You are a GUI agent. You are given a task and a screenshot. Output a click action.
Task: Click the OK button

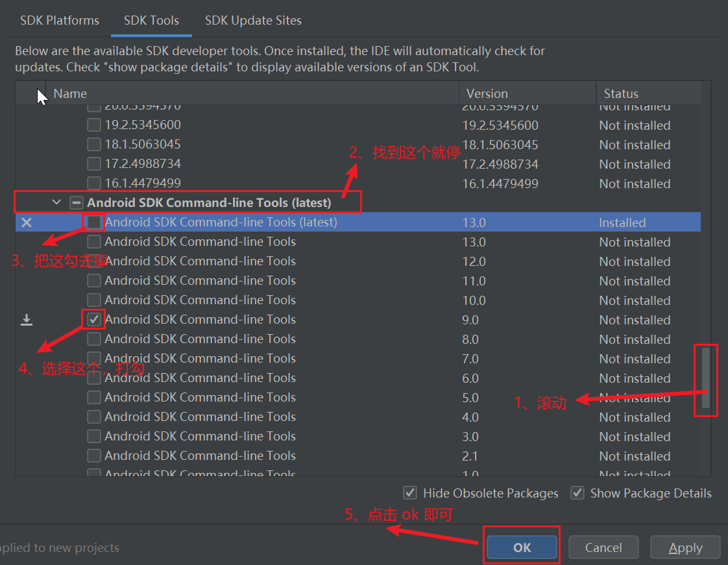pyautogui.click(x=522, y=548)
